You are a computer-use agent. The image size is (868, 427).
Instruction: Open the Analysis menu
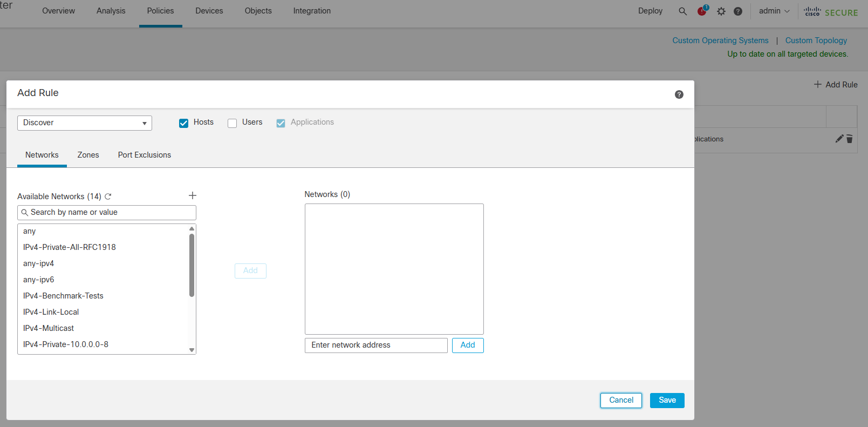click(111, 11)
